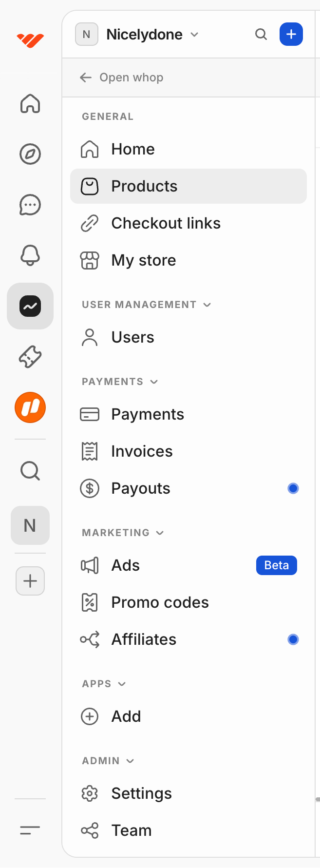The width and height of the screenshot is (320, 868).
Task: Collapse the Payments section
Action: [154, 382]
